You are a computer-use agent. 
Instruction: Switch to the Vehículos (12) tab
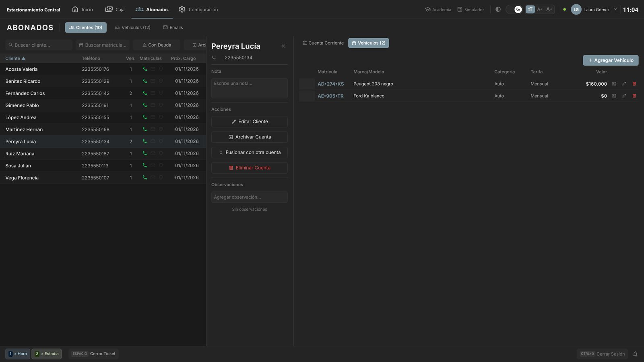pyautogui.click(x=133, y=27)
